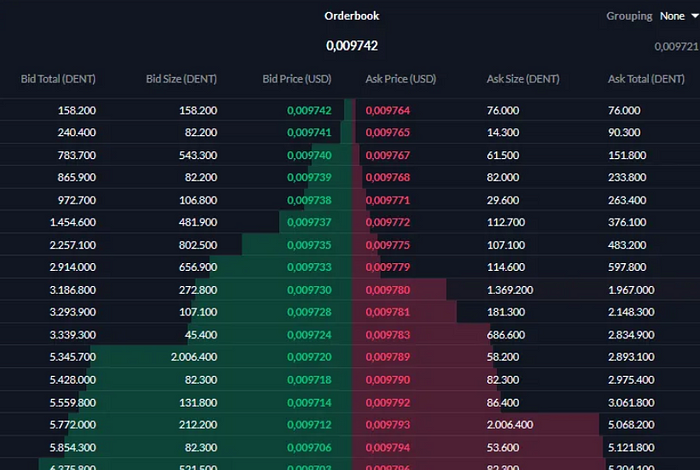The width and height of the screenshot is (700, 470).
Task: Click bid size 802.500
Action: pos(198,245)
